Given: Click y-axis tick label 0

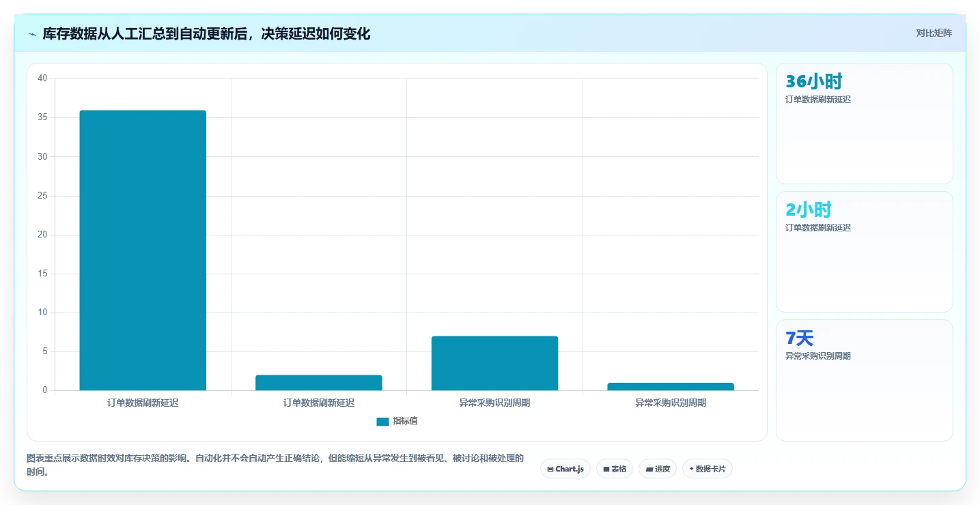Looking at the screenshot, I should tap(45, 390).
